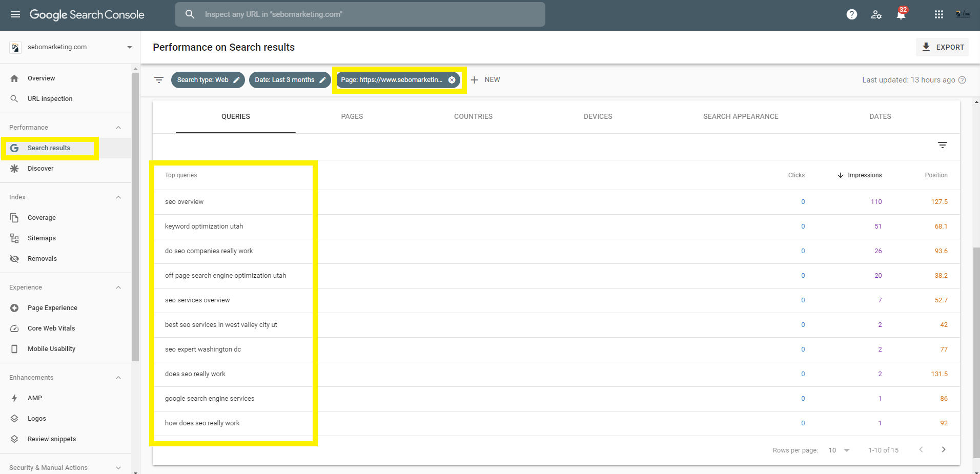The height and width of the screenshot is (474, 980).
Task: Remove the Page filter chip
Action: tap(452, 80)
